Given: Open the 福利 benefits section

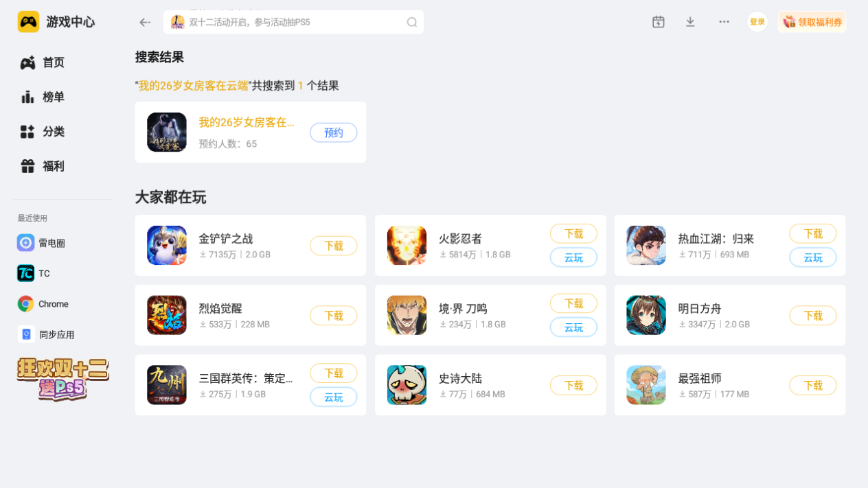Looking at the screenshot, I should [x=42, y=166].
